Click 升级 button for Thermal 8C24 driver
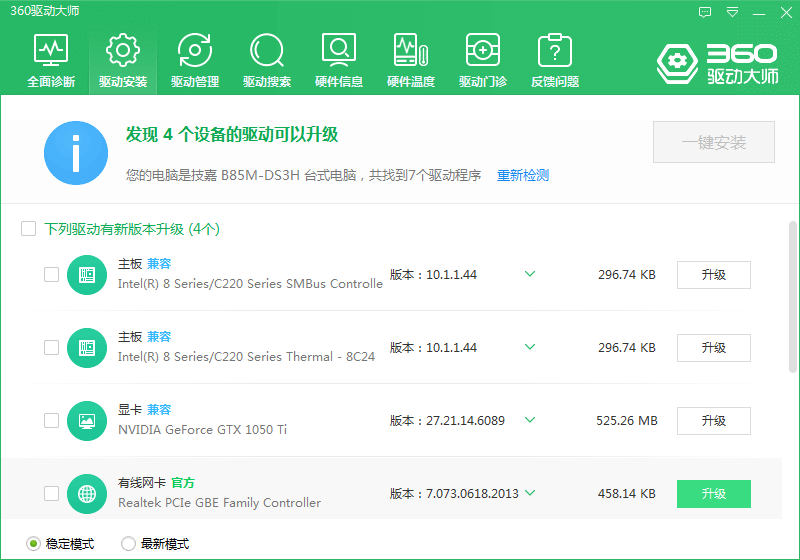This screenshot has width=800, height=560. click(x=713, y=347)
